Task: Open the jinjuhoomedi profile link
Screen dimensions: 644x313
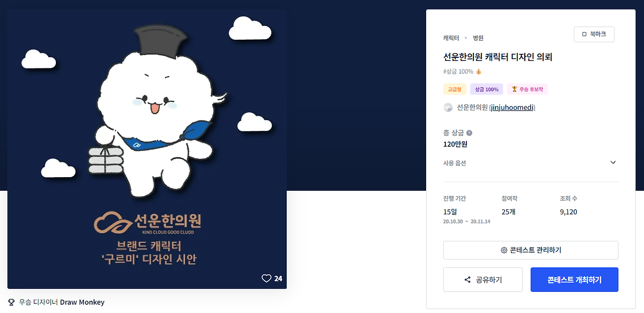Action: [512, 107]
